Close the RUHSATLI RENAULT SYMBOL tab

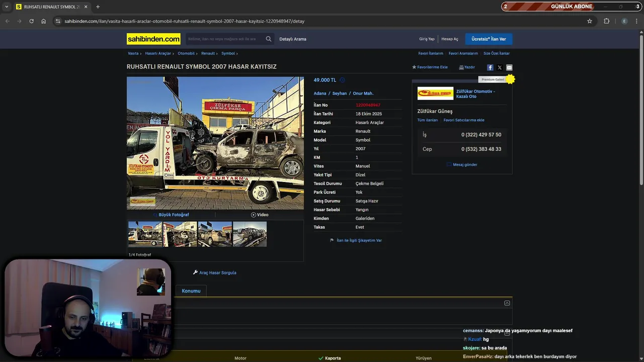86,7
